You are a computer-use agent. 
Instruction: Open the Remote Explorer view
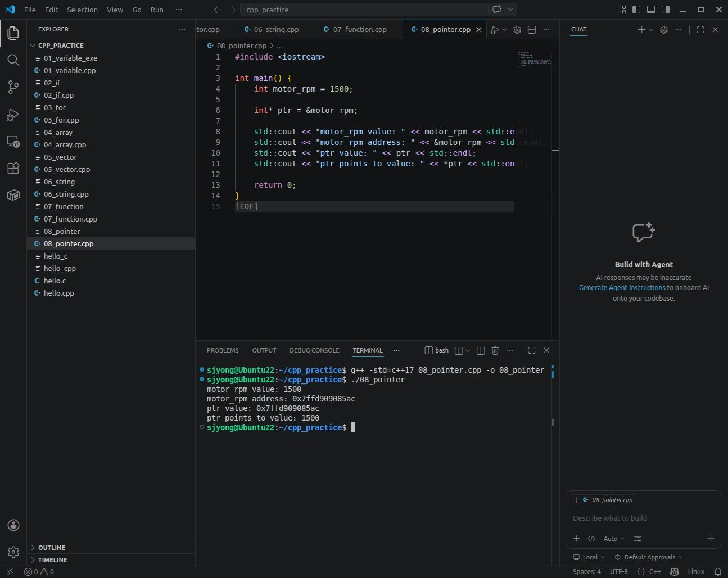13,141
